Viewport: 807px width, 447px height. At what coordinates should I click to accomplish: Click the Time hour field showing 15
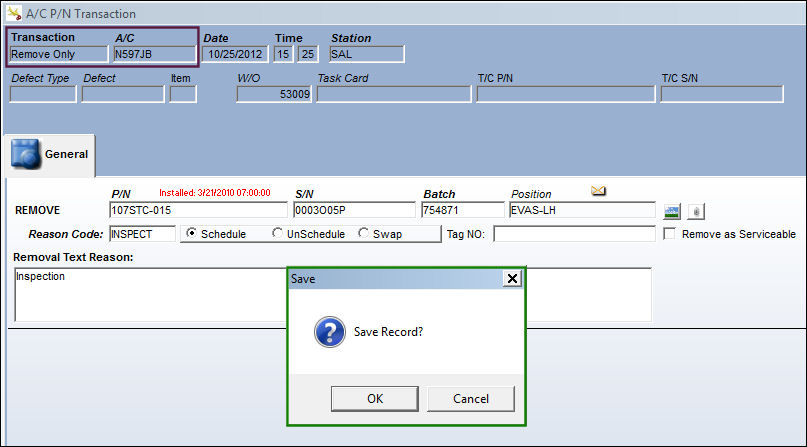pyautogui.click(x=283, y=54)
